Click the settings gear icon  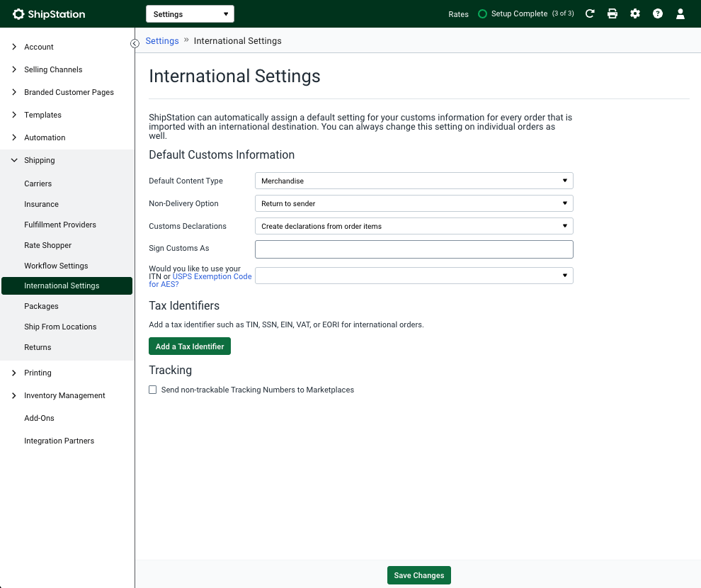pos(634,13)
